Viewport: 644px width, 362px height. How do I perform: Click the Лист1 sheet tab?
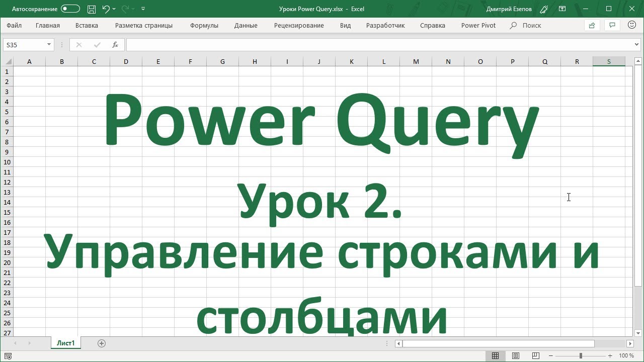[x=65, y=343]
